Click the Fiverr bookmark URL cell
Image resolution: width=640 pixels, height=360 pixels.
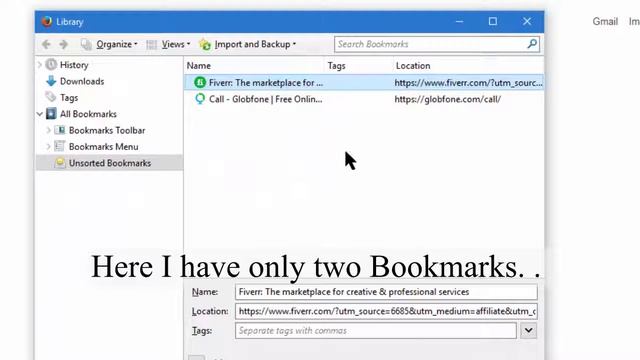(468, 83)
